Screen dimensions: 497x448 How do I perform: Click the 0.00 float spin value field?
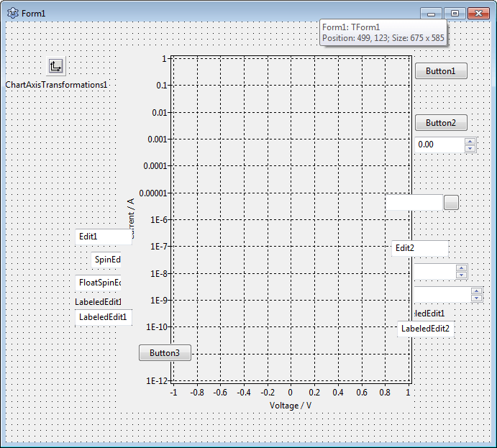[439, 145]
